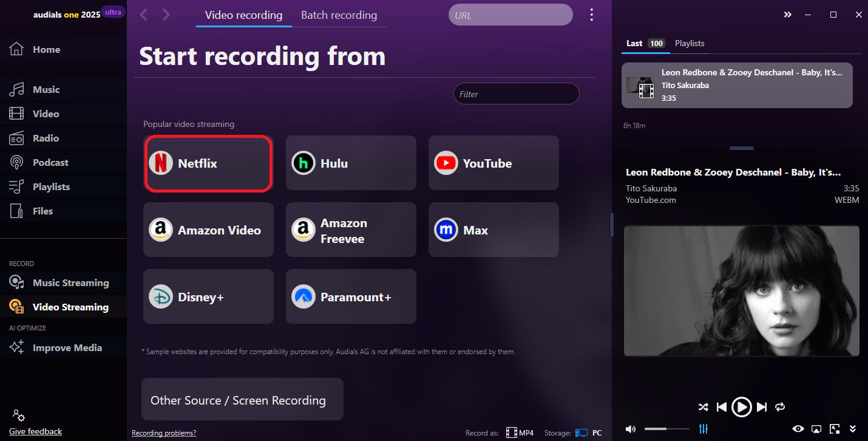The height and width of the screenshot is (441, 868).
Task: Toggle repeat mode
Action: pos(781,407)
